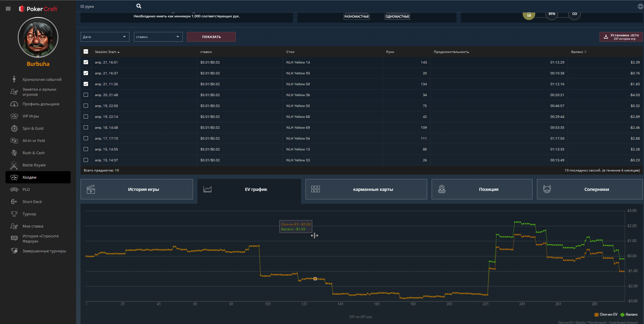Click the game history clapperboard icon
Screen dimensions: 644x324
(x=91, y=189)
